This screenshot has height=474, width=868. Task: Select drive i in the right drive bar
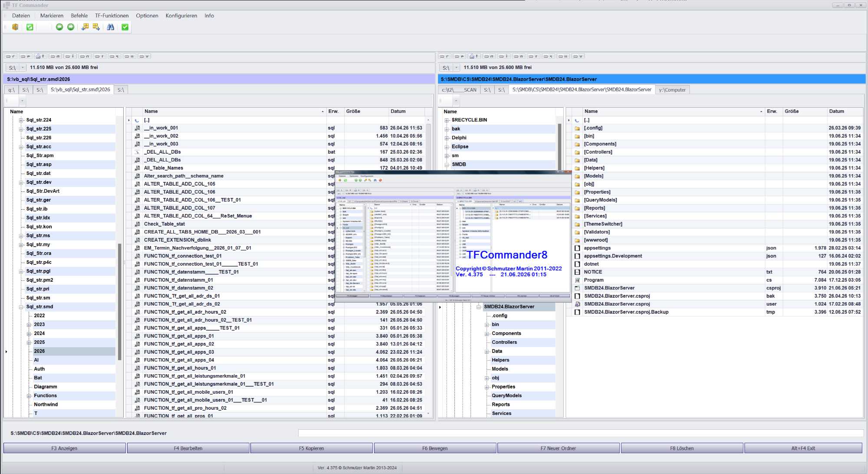tap(503, 56)
